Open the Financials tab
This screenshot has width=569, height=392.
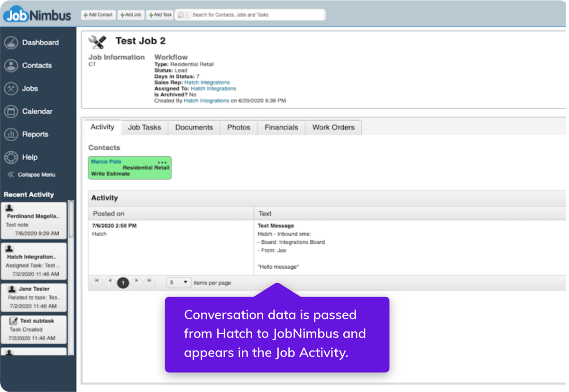281,127
